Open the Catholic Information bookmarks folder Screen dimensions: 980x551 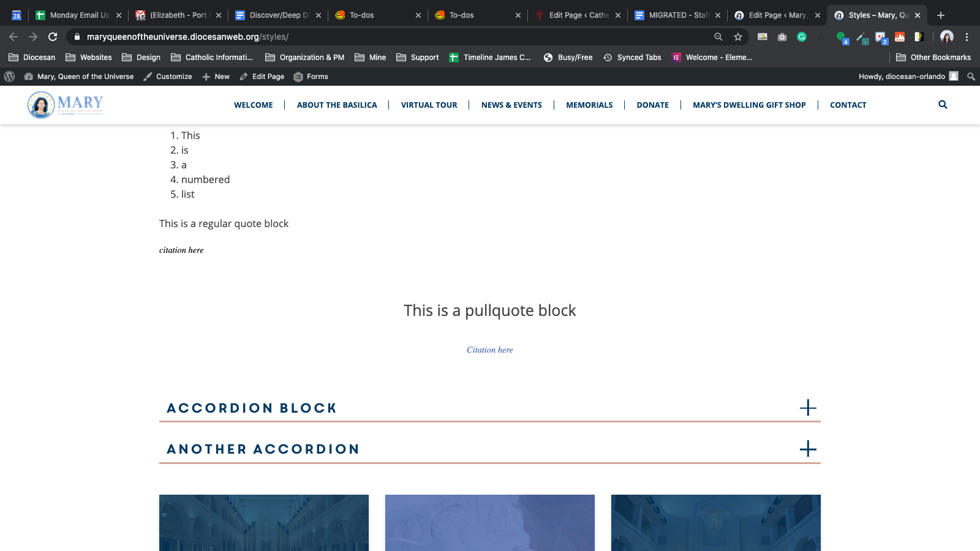point(212,58)
